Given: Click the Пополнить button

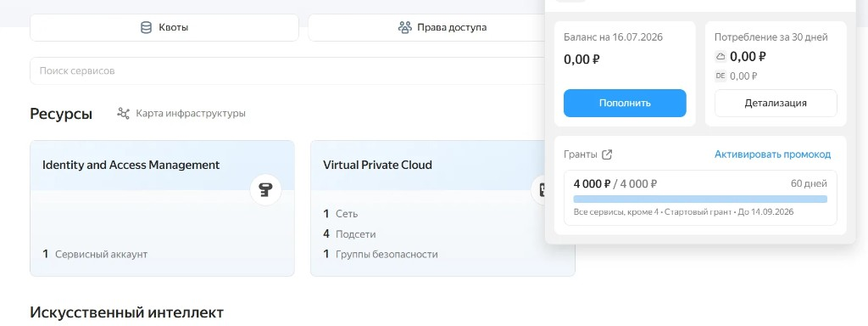Looking at the screenshot, I should pyautogui.click(x=625, y=103).
